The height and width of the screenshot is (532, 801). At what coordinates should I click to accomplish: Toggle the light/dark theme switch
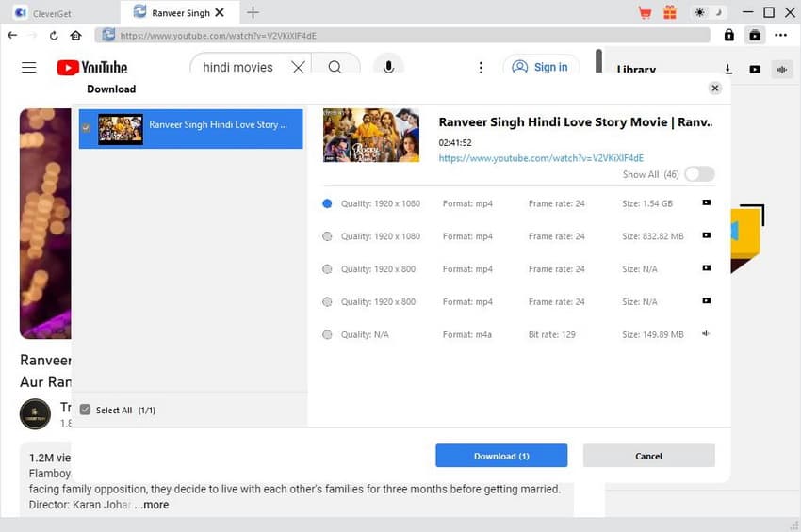pos(708,12)
